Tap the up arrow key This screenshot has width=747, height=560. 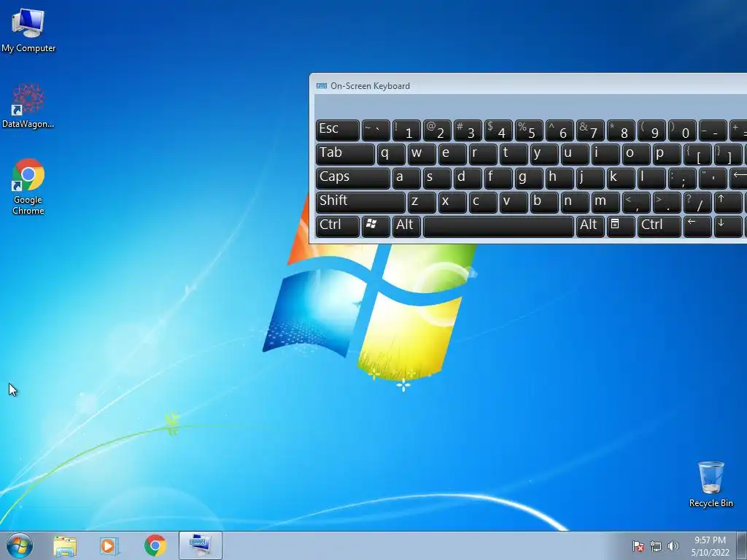click(x=727, y=202)
